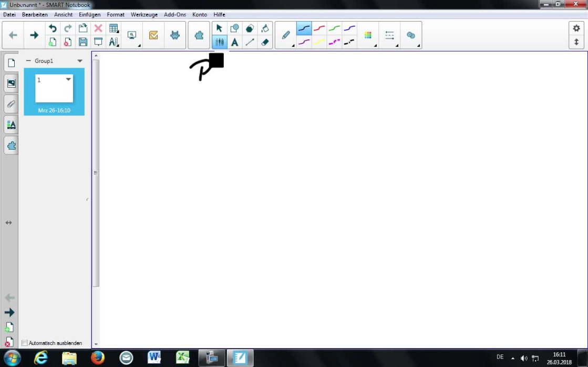Open the transparency settings
The image size is (588, 367).
point(411,35)
